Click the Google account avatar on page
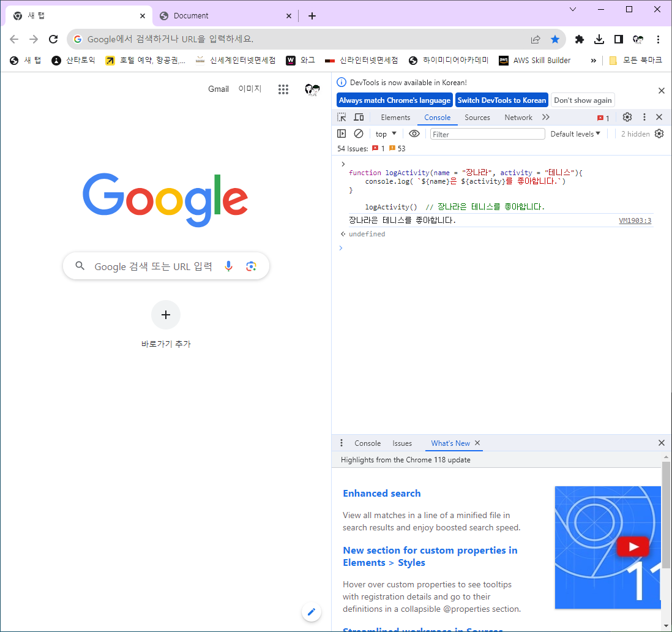Screen dimensions: 672x632 312,89
